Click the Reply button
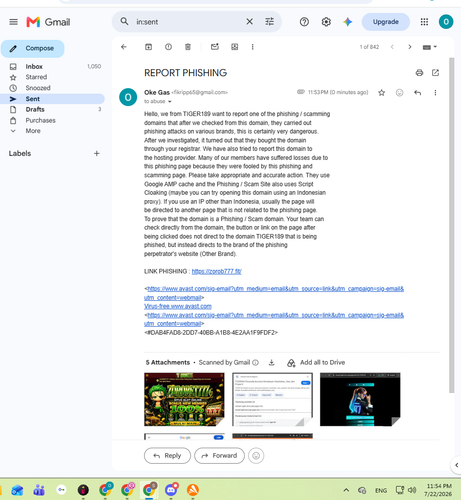461x500 pixels. click(167, 456)
